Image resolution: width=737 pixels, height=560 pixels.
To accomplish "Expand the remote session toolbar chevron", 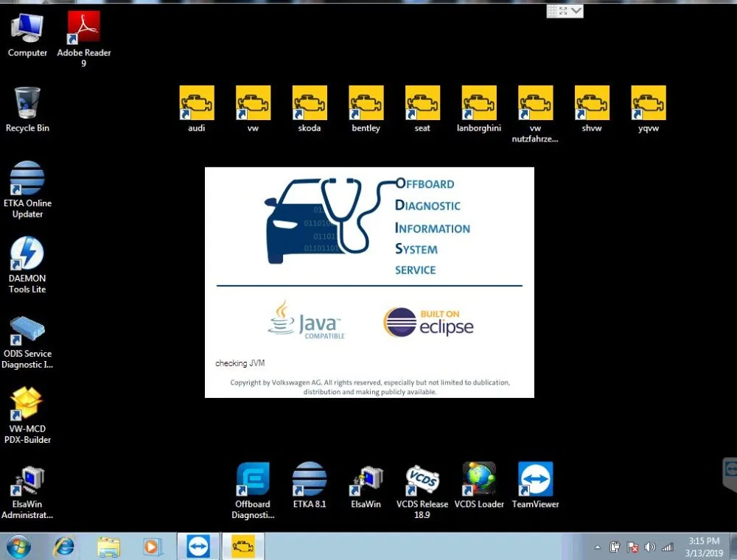I will [577, 11].
